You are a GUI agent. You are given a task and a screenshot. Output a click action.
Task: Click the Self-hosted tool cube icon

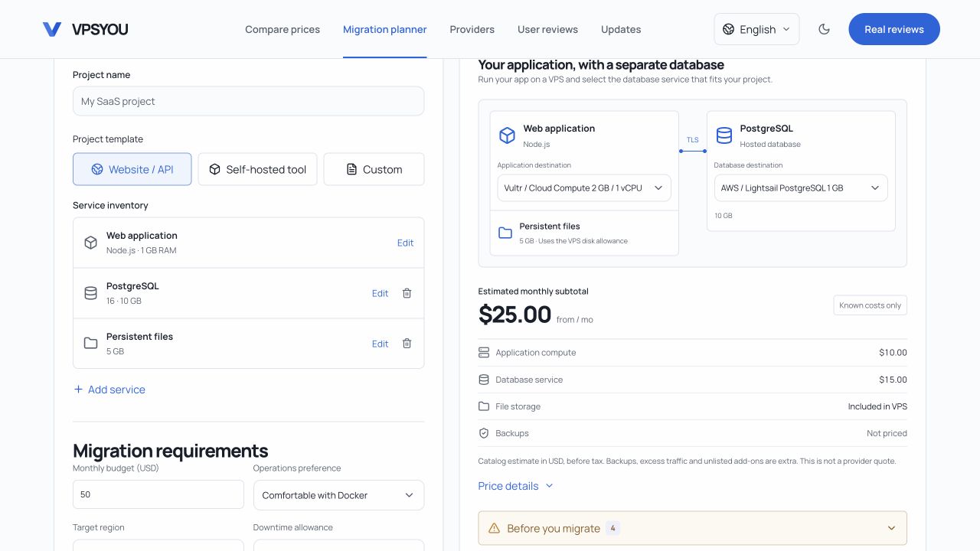click(214, 169)
